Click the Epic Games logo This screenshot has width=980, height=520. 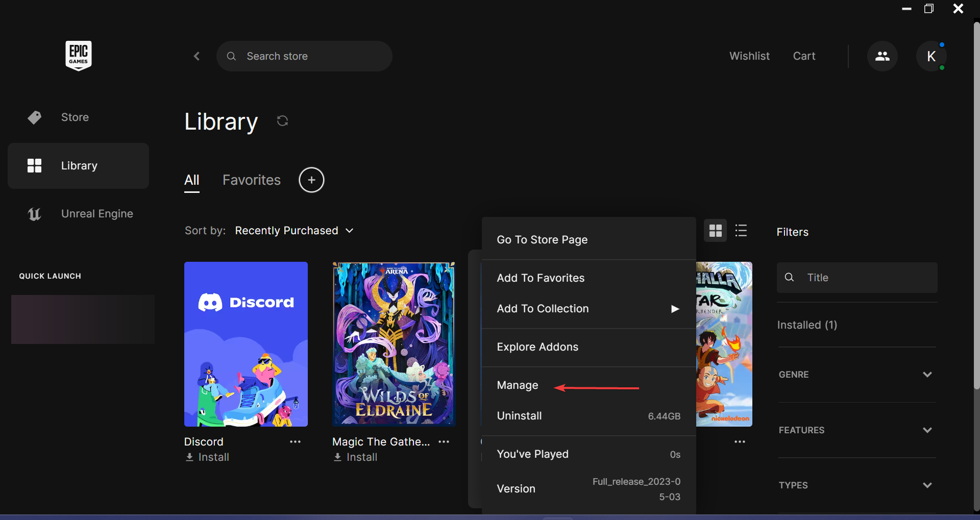tap(79, 56)
